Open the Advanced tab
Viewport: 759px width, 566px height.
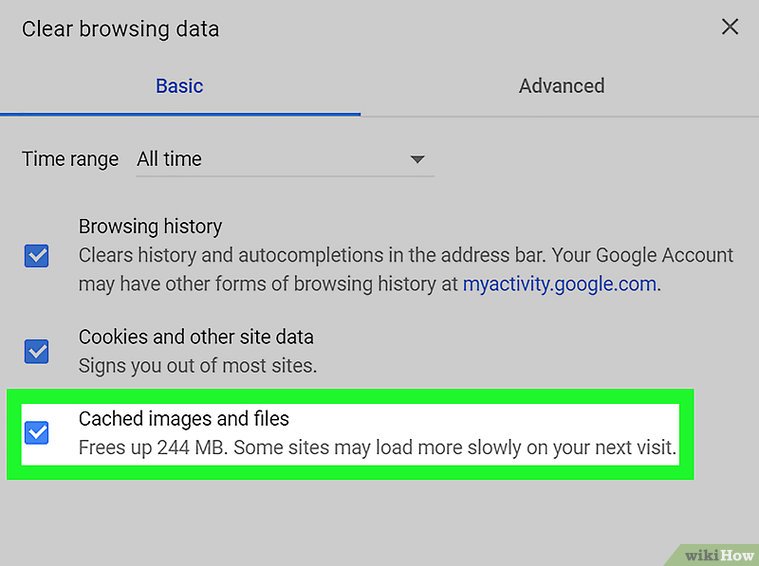pyautogui.click(x=561, y=86)
